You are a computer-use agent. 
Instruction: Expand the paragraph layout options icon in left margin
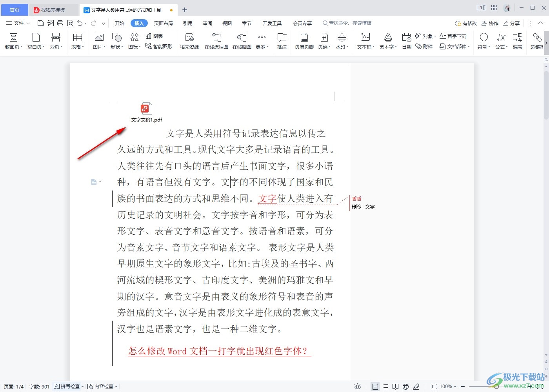pos(96,182)
